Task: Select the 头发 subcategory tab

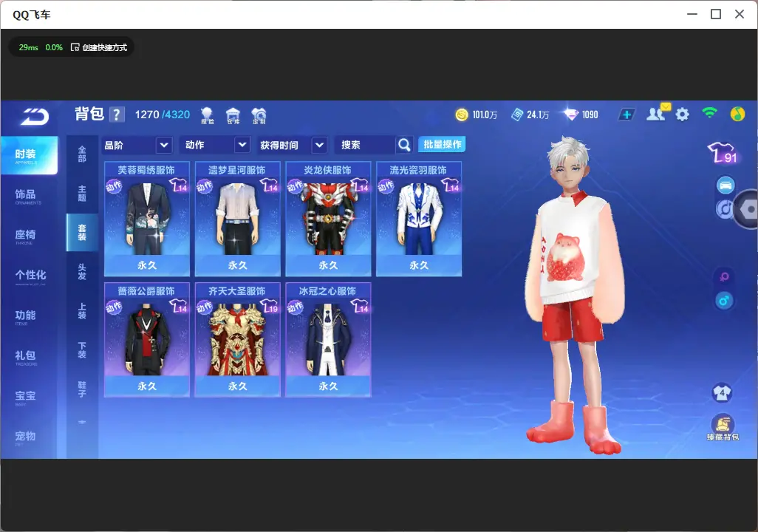Action: coord(82,272)
